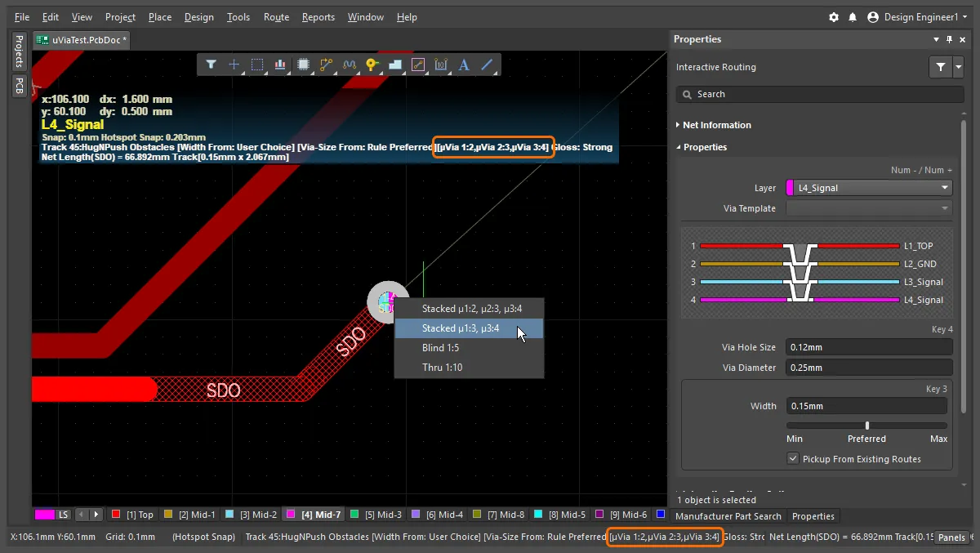Open the Edit menu
980x553 pixels.
tap(51, 17)
